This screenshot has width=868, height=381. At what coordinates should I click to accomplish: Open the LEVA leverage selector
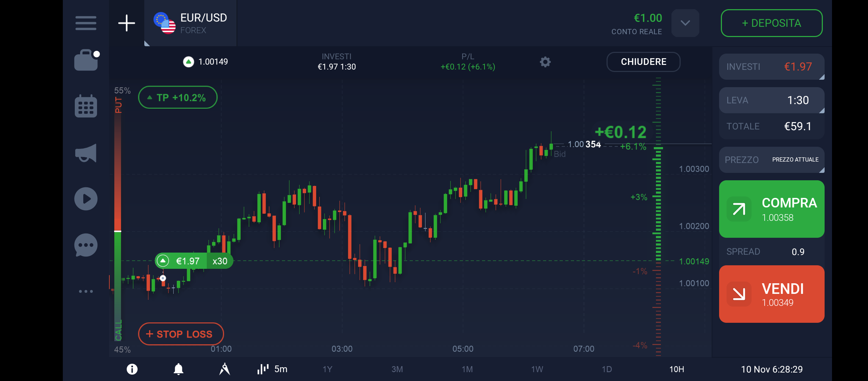pyautogui.click(x=771, y=100)
